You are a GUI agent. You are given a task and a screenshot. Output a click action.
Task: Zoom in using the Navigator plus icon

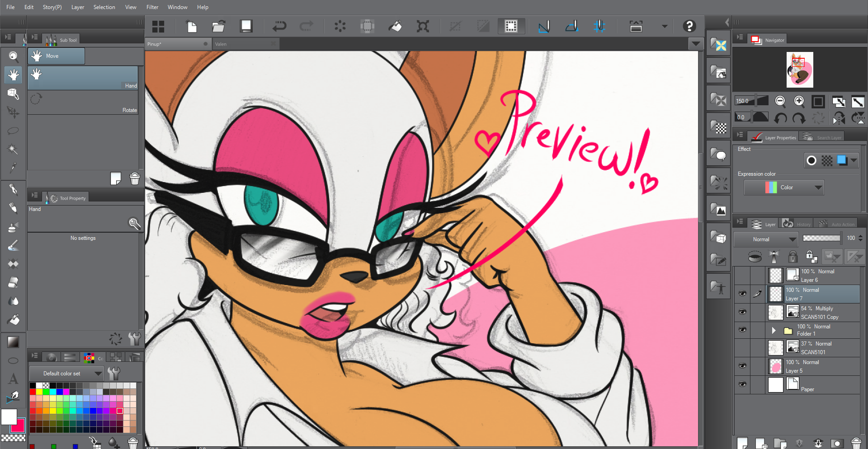(x=799, y=101)
